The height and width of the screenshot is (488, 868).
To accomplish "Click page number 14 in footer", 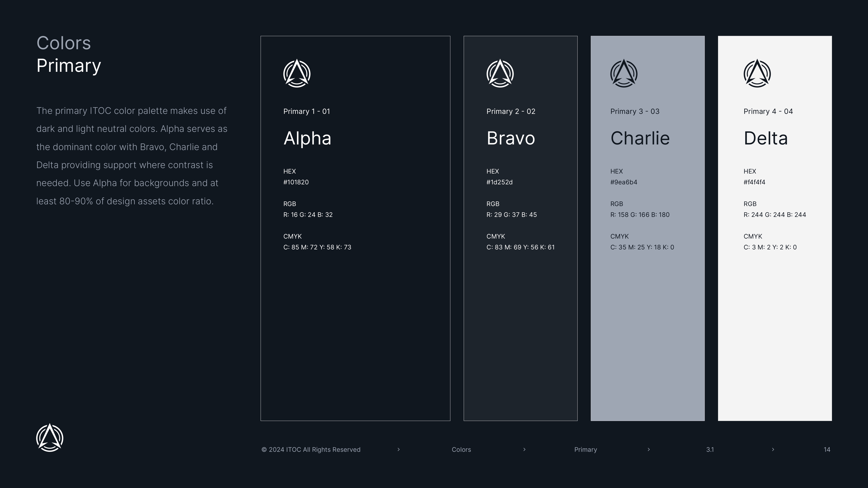I will coord(827,450).
